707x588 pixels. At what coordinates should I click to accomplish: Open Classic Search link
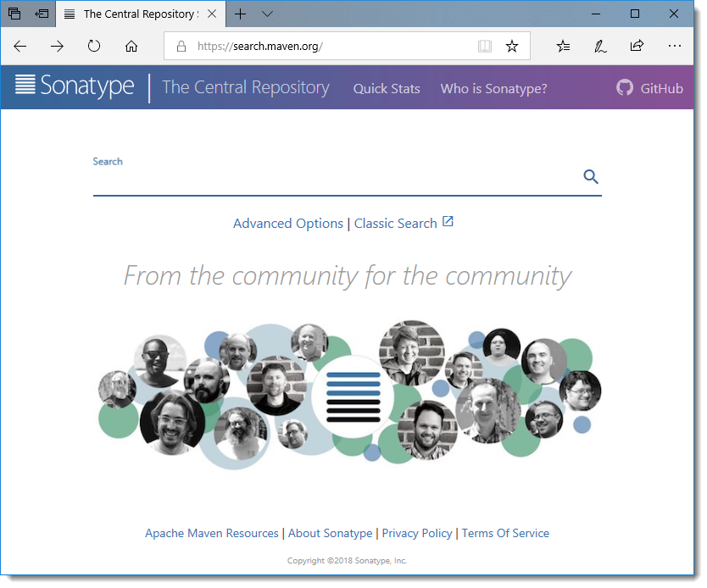point(395,224)
